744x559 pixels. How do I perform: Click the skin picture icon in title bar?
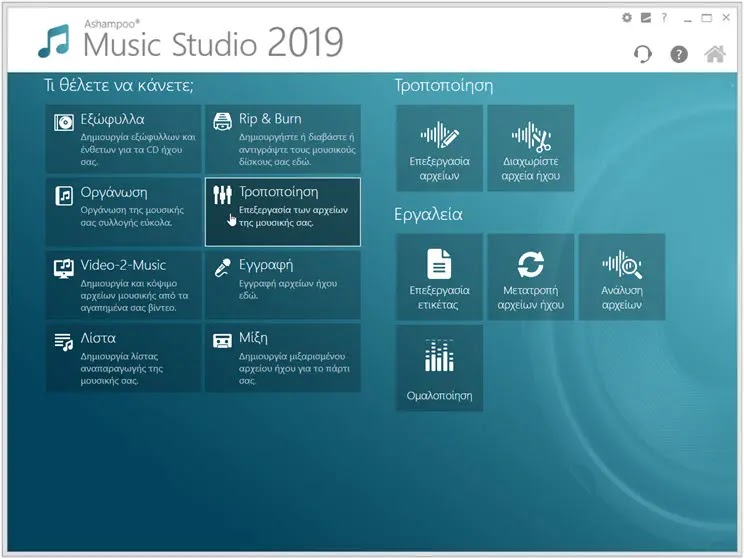pos(646,18)
